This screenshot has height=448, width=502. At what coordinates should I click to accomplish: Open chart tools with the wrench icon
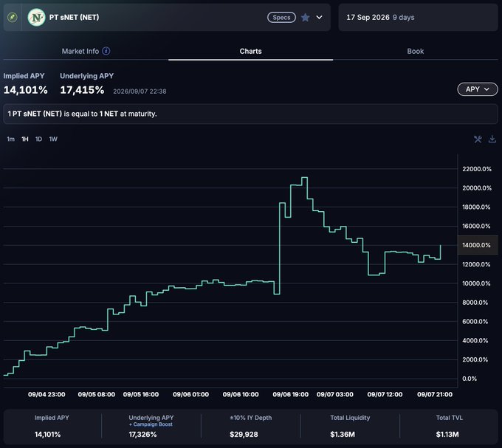tap(478, 139)
